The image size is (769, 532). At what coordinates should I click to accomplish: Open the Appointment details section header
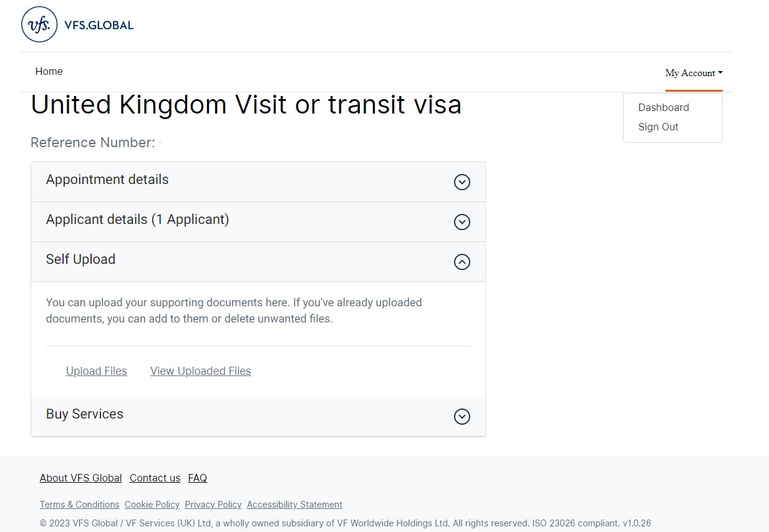pyautogui.click(x=107, y=180)
